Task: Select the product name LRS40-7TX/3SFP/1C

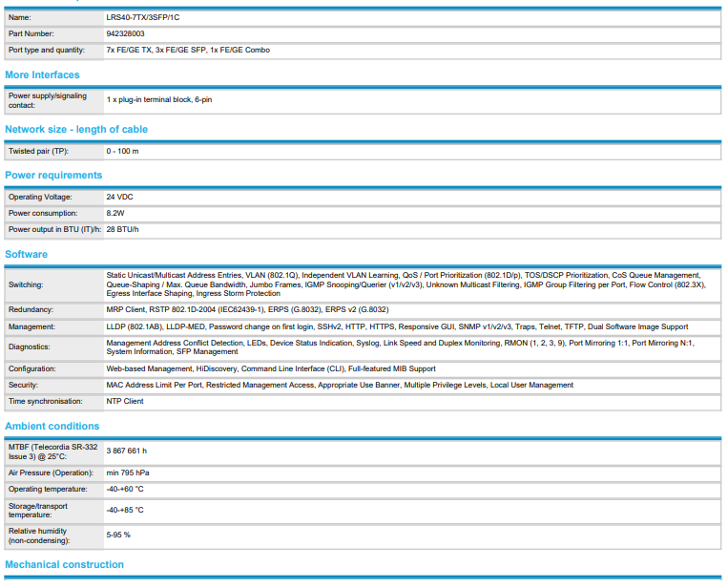Action: [x=142, y=17]
